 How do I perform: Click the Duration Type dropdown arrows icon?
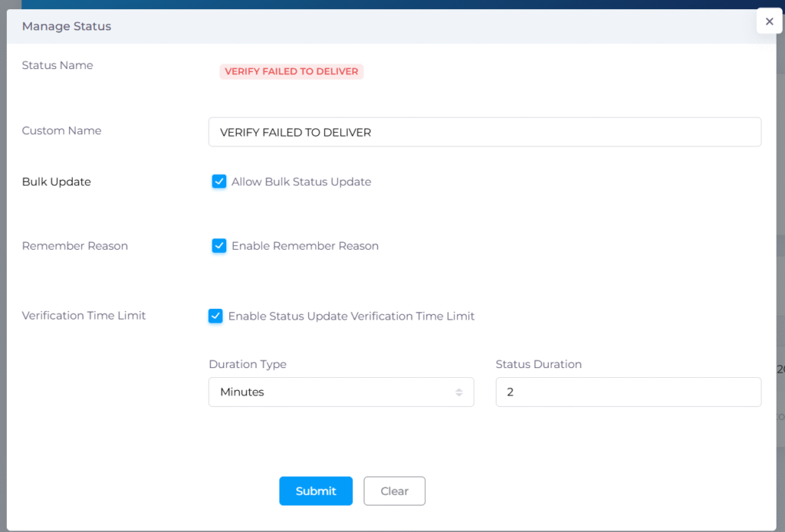click(458, 392)
